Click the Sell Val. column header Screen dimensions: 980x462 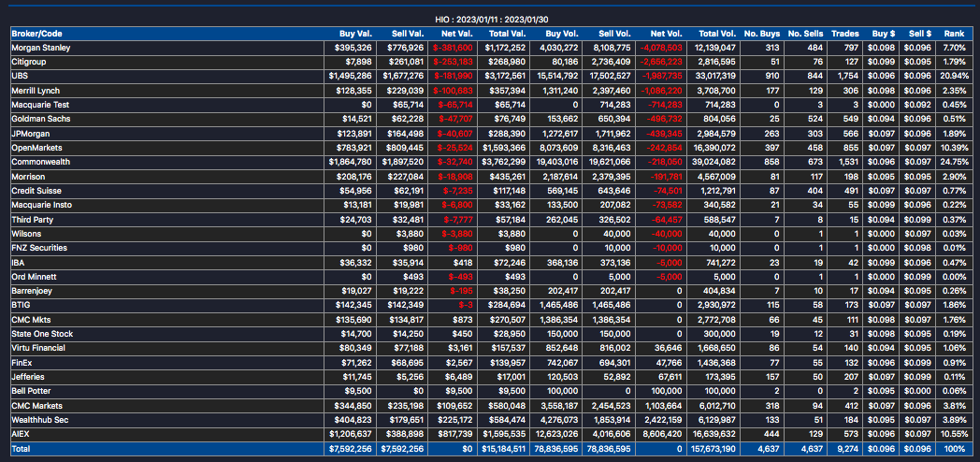click(408, 33)
